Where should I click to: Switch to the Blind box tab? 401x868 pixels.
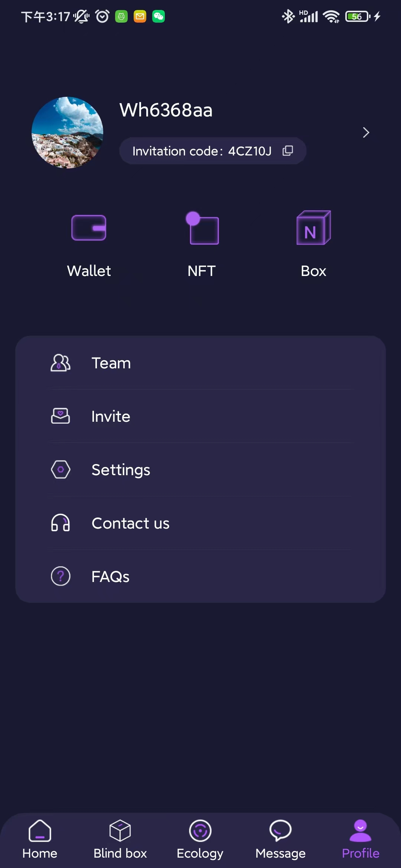coord(120,839)
